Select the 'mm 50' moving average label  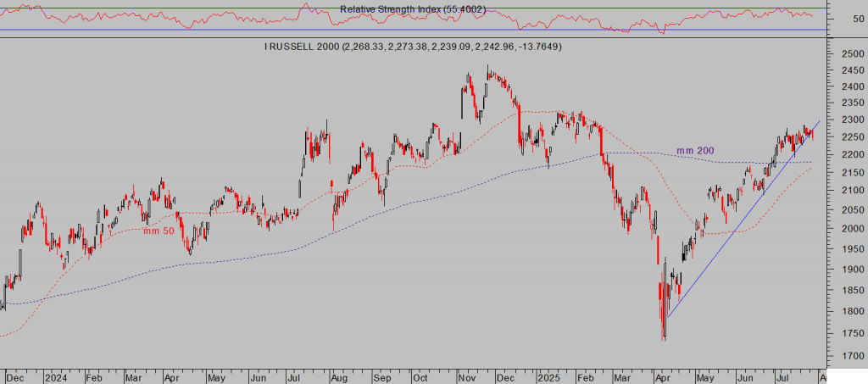tap(159, 231)
